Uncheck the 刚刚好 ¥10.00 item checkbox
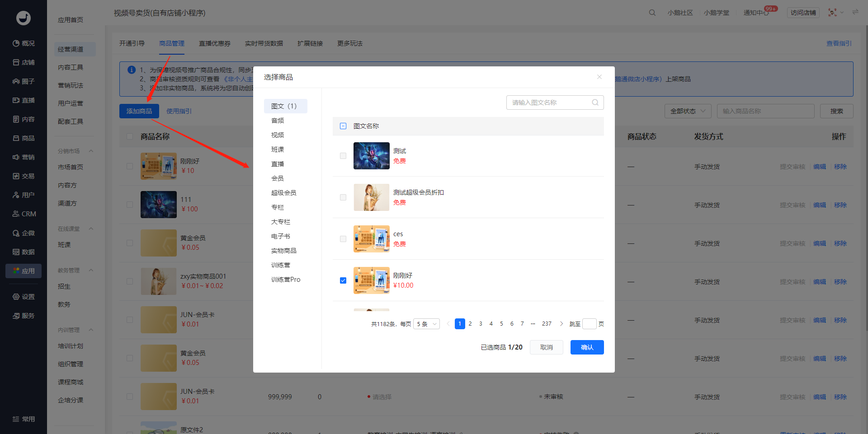Viewport: 868px width, 434px height. (343, 280)
